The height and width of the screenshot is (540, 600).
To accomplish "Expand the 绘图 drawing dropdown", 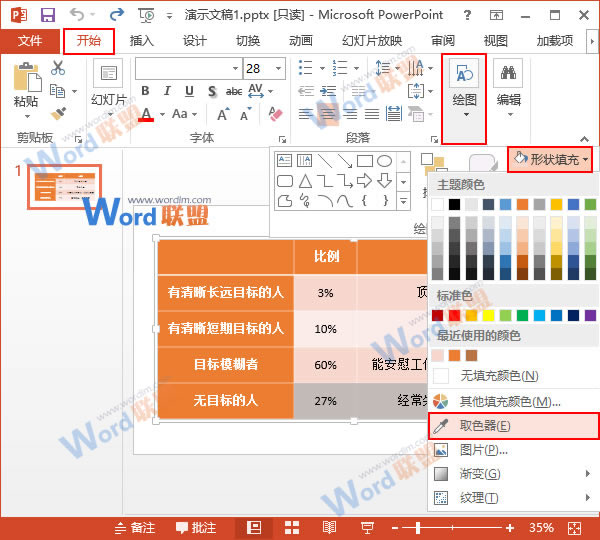I will [466, 114].
